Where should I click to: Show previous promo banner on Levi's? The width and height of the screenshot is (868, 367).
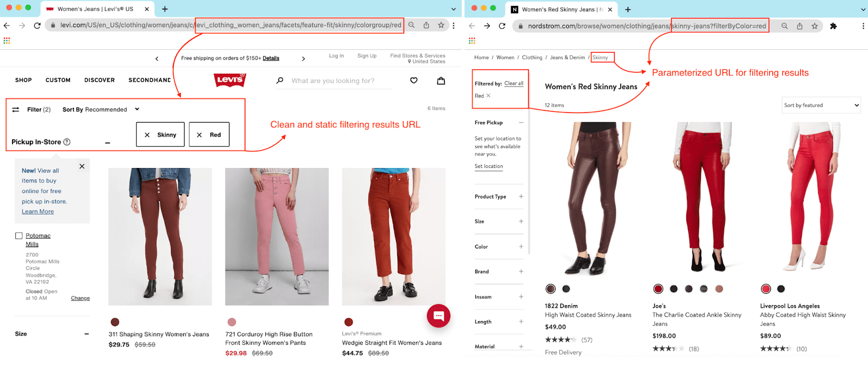click(x=157, y=59)
